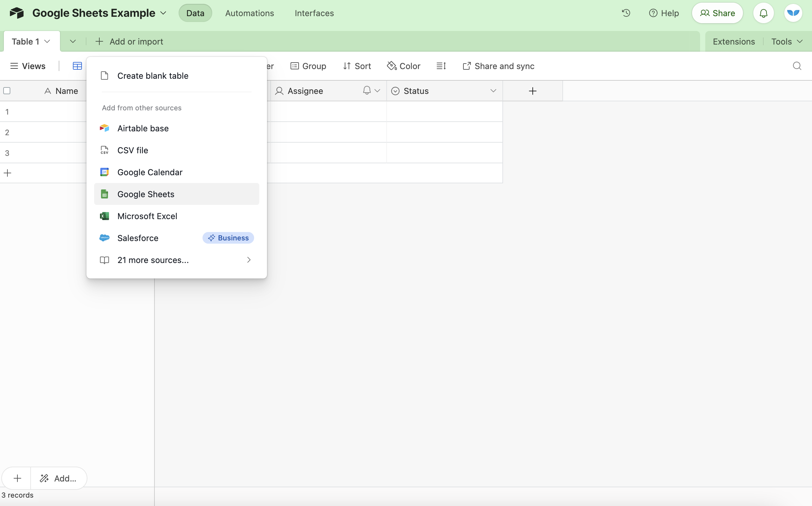This screenshot has height=506, width=812.
Task: Choose Airtable base import option
Action: click(177, 128)
